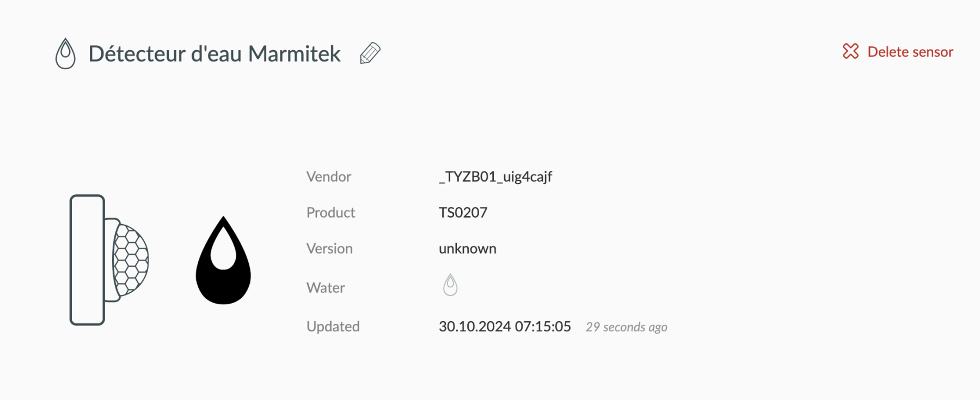Click the small Water status drop icon
The height and width of the screenshot is (400, 980).
click(x=450, y=285)
